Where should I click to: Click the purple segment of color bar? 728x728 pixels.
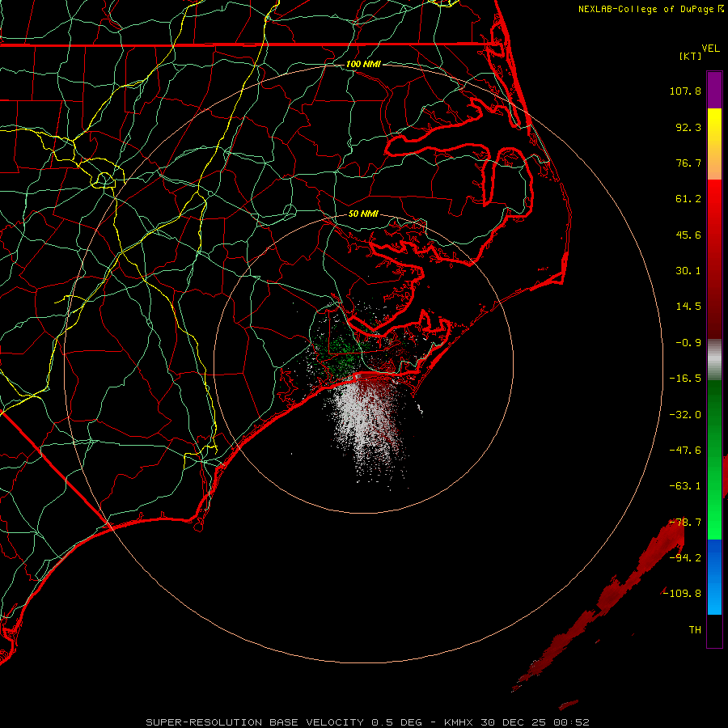(x=714, y=91)
